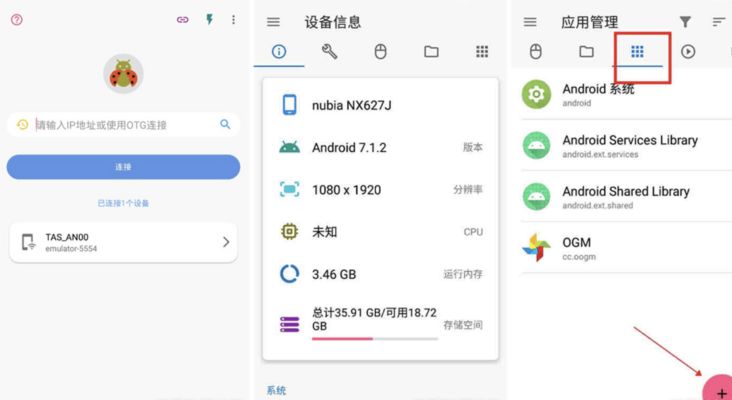Viewport: 732px width, 400px height.
Task: Tap the storage usage progress bar
Action: tap(375, 338)
